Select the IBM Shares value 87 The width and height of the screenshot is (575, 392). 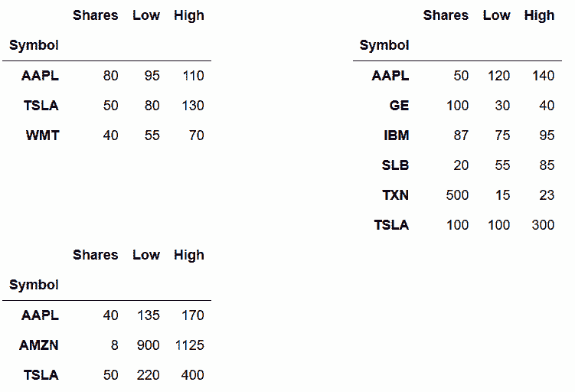click(x=461, y=136)
